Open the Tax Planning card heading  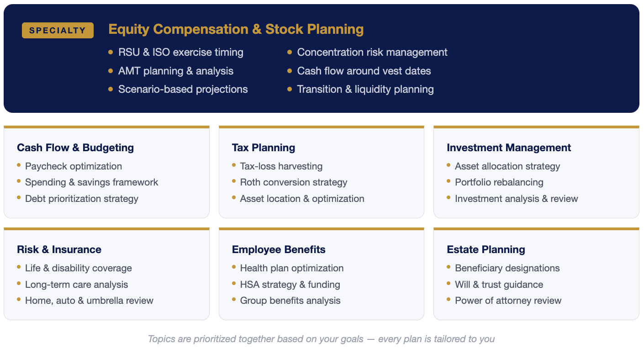tap(264, 148)
